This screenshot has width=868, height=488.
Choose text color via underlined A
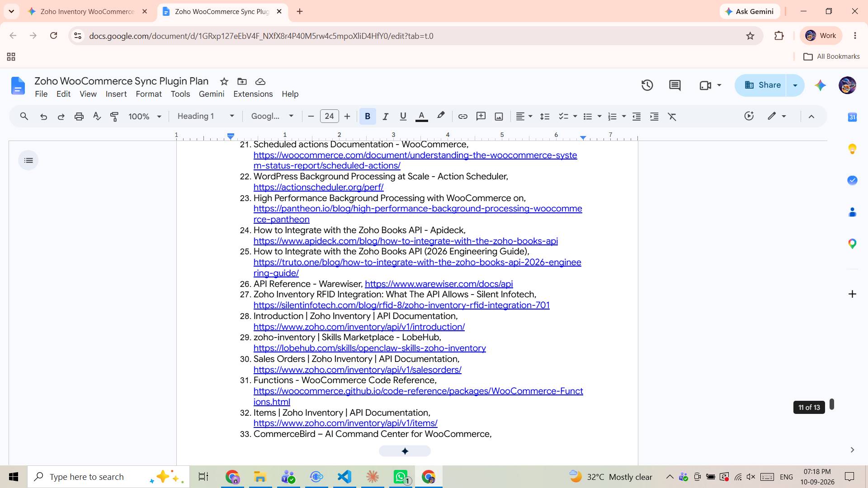point(421,117)
